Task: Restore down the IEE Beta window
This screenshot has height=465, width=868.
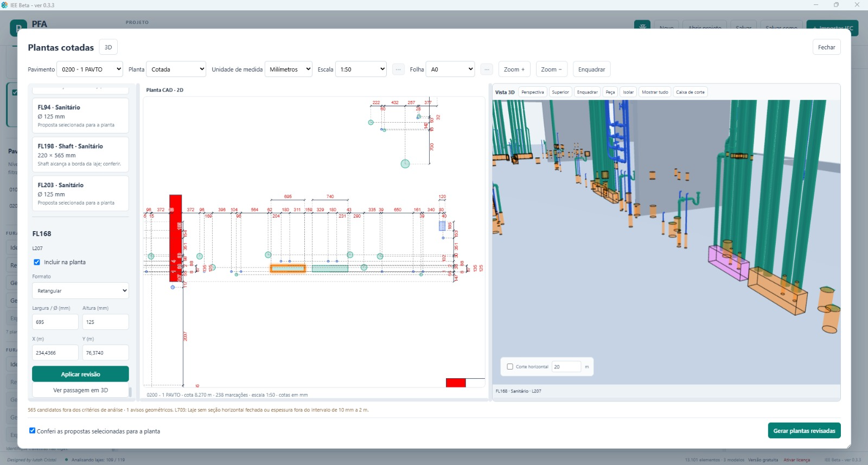Action: coord(836,5)
